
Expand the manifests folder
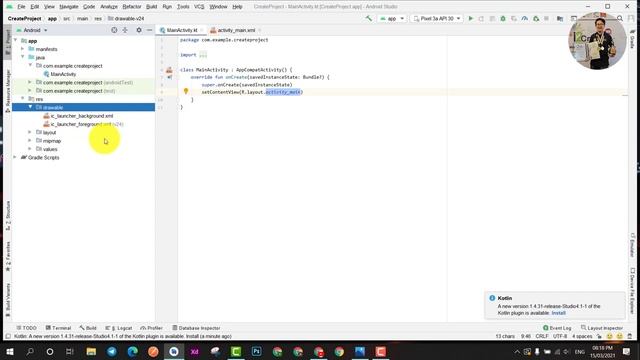click(x=23, y=49)
